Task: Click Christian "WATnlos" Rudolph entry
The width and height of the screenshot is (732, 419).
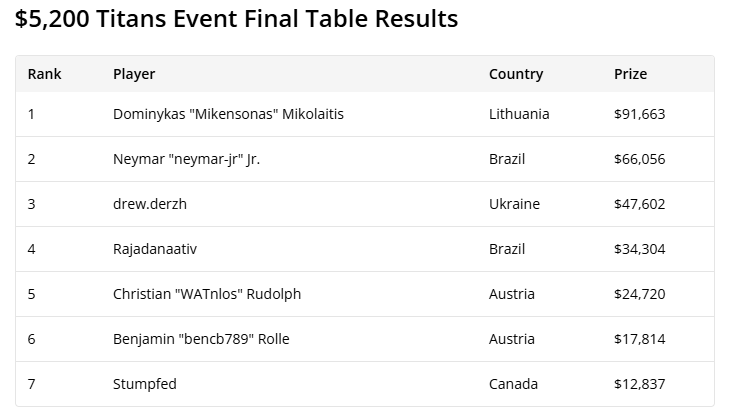Action: pos(207,294)
